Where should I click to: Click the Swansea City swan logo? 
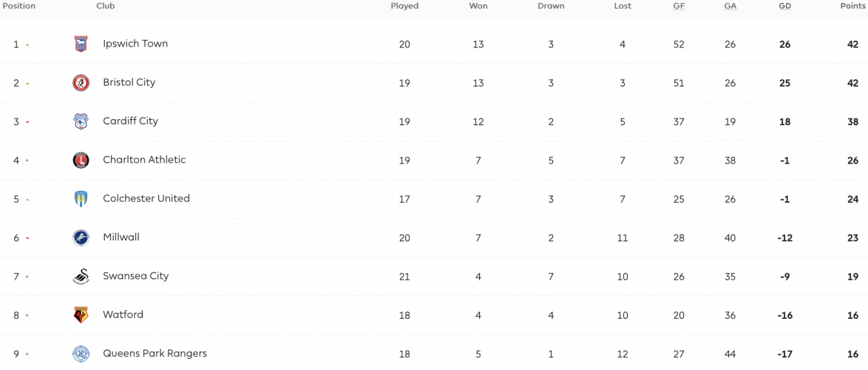[81, 277]
